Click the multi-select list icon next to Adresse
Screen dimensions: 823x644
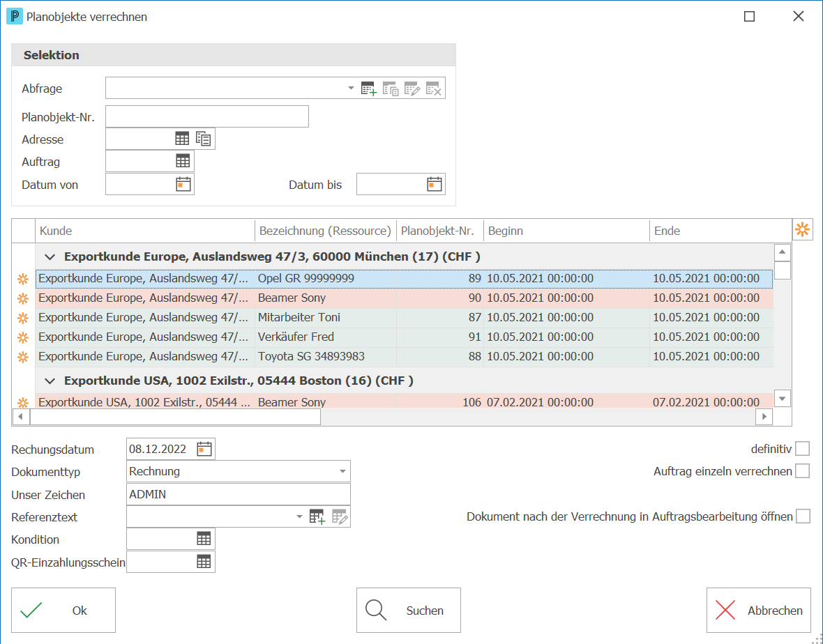[x=204, y=139]
